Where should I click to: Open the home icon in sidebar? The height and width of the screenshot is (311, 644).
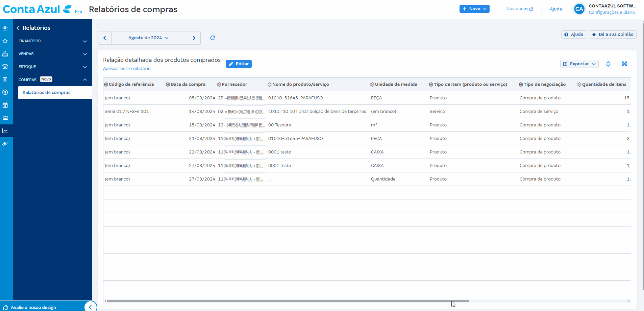[5, 28]
